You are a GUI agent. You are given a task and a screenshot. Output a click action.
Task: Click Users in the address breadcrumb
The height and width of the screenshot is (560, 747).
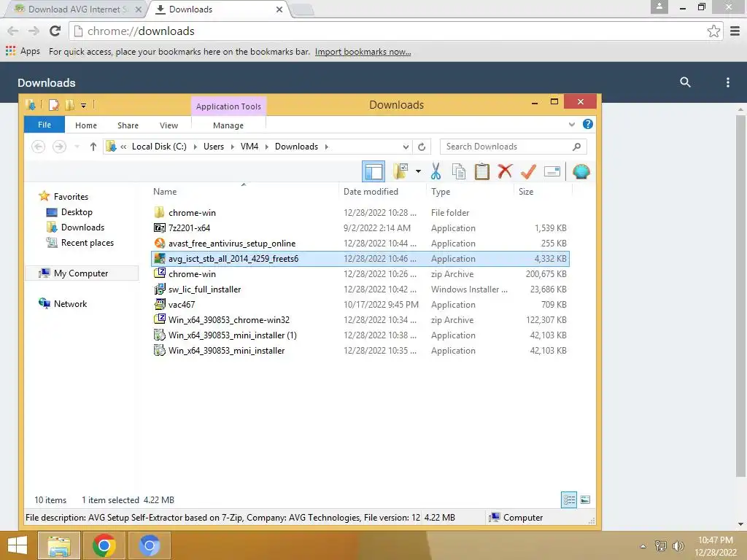pos(214,146)
